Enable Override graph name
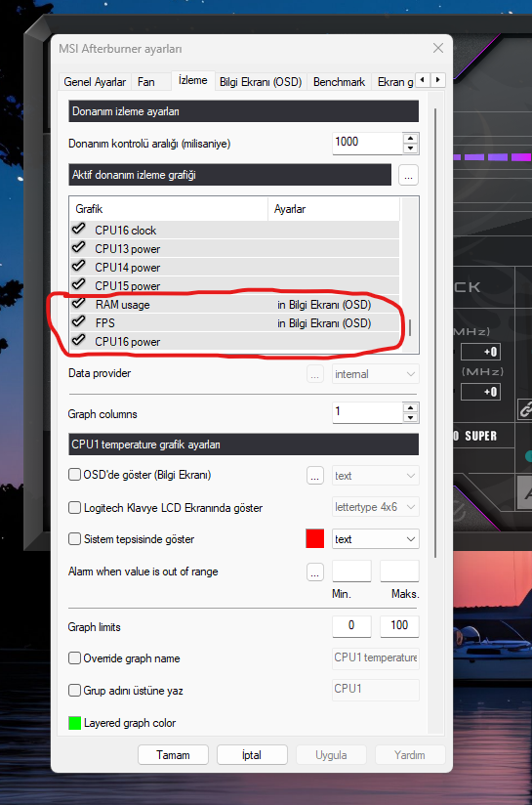This screenshot has width=532, height=805. (x=74, y=658)
